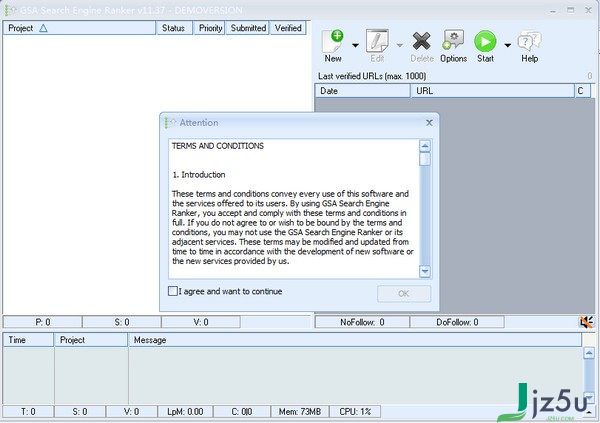
Task: Click the 'NoFollow: 0' status cell
Action: [x=362, y=322]
